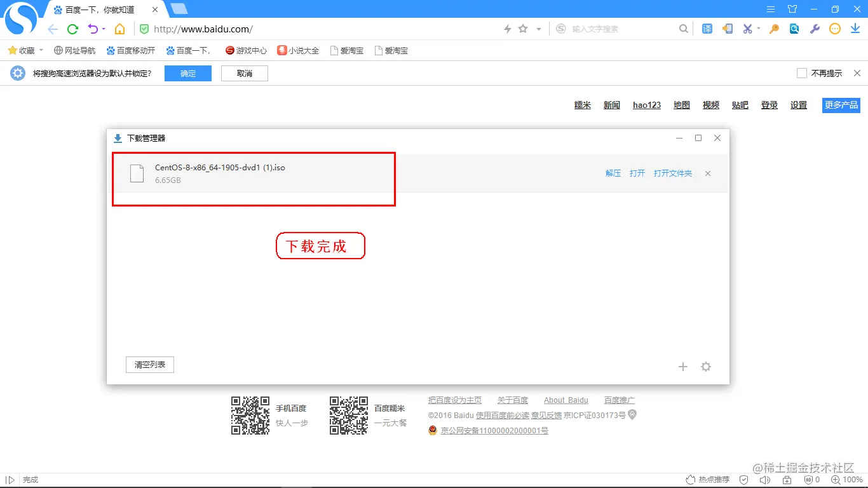The image size is (868, 488).
Task: Click 打开 for the CentOS iso
Action: [637, 173]
